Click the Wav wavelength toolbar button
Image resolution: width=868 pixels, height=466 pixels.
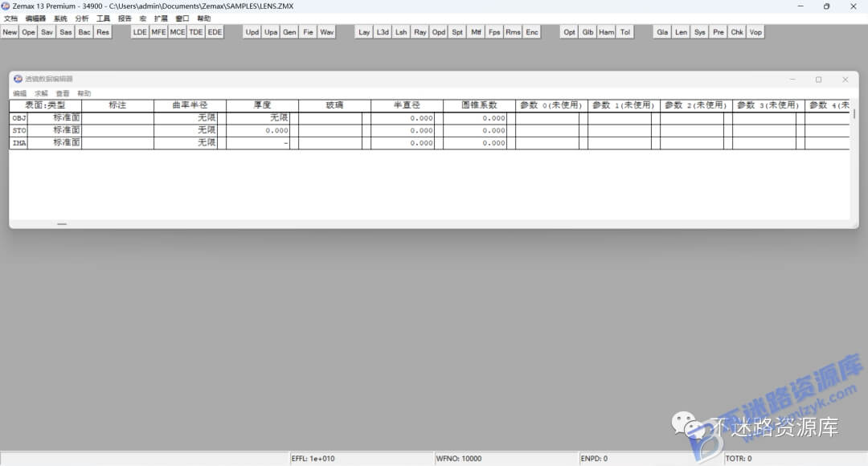point(326,32)
